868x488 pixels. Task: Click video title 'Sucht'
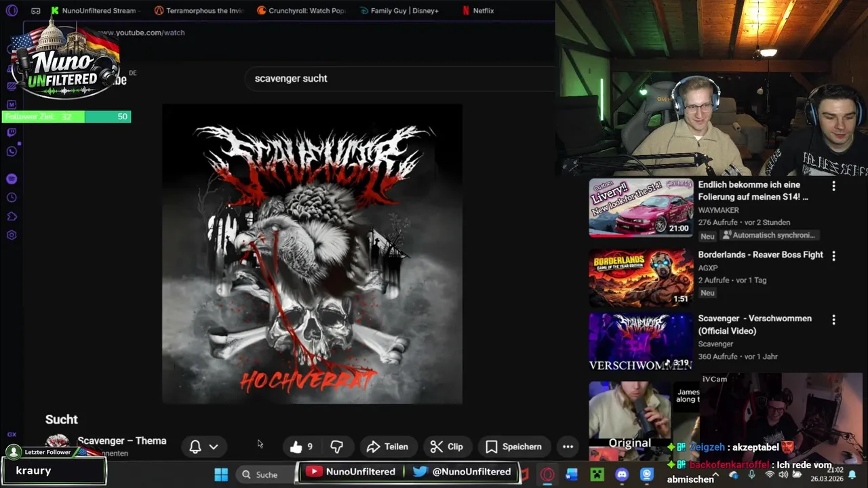tap(62, 420)
